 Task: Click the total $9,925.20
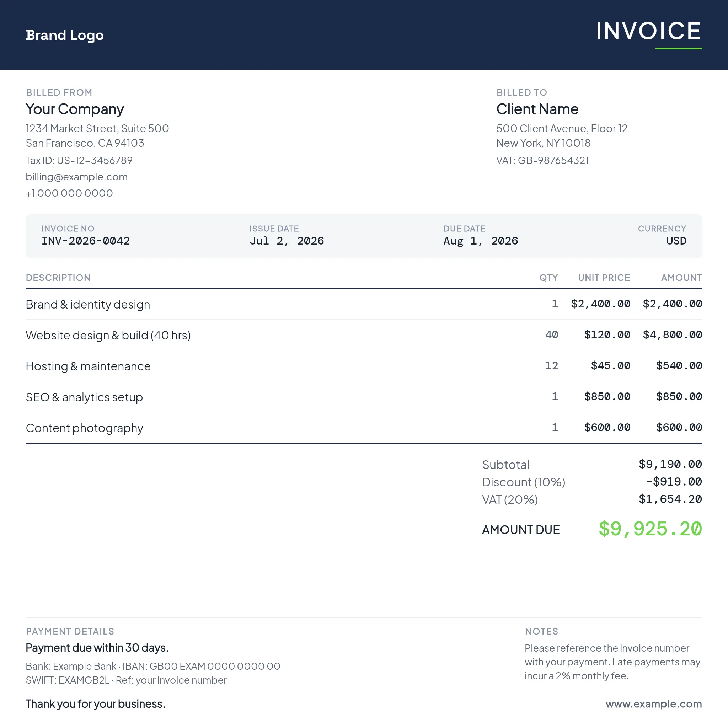click(x=650, y=529)
